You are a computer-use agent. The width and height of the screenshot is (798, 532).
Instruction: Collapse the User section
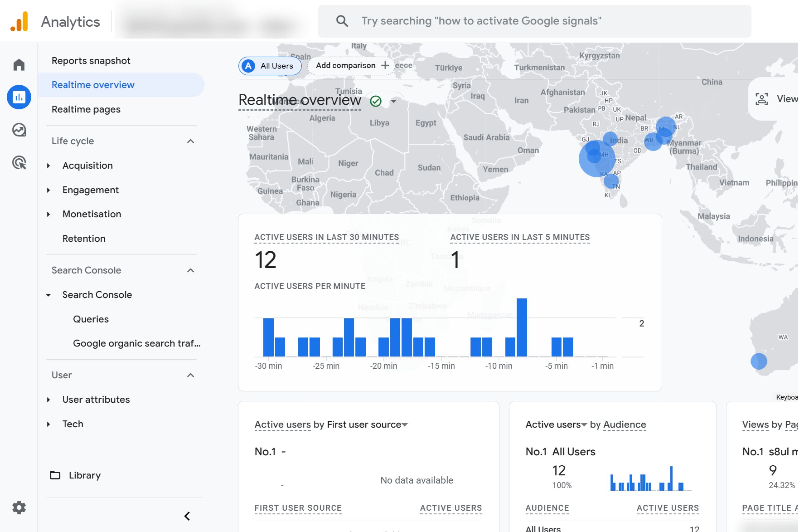[x=190, y=375]
